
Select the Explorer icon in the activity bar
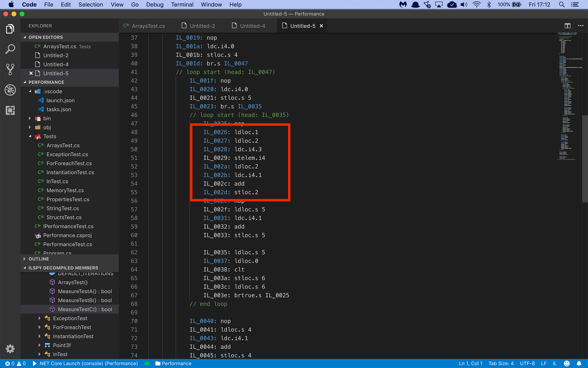pos(10,29)
